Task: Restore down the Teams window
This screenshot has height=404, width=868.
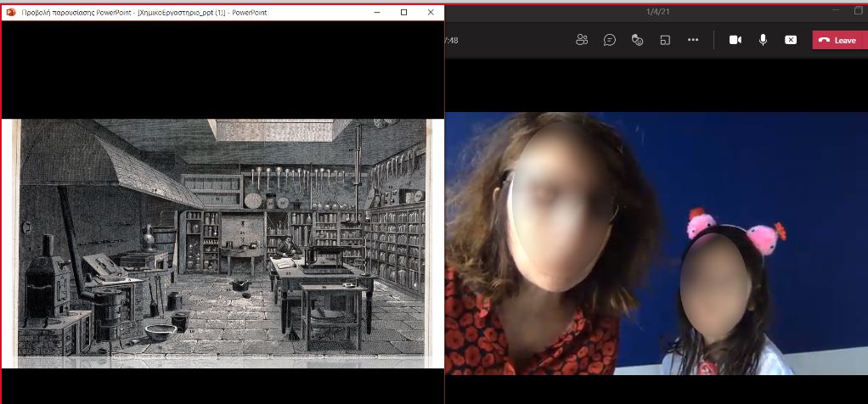Action: click(x=859, y=10)
